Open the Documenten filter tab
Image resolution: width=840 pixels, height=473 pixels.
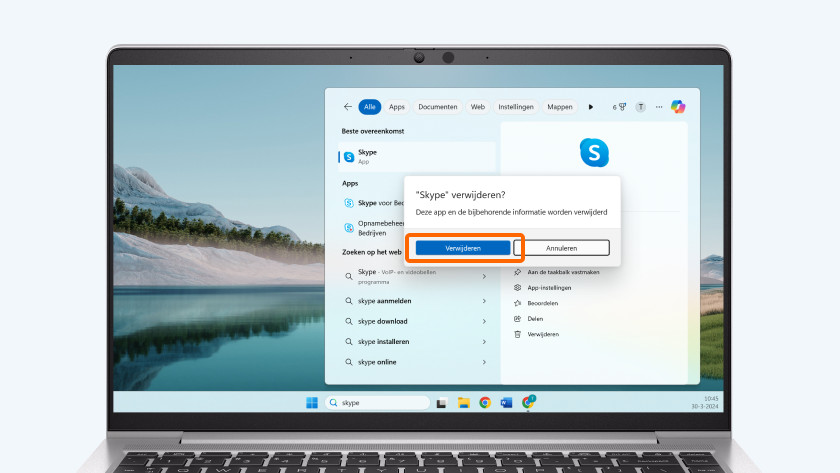(438, 106)
